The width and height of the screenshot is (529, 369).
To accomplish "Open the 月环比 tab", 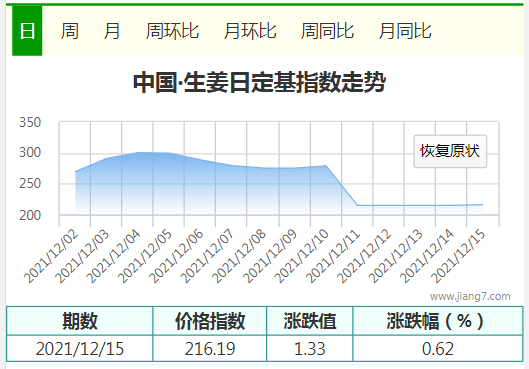I will tap(250, 31).
